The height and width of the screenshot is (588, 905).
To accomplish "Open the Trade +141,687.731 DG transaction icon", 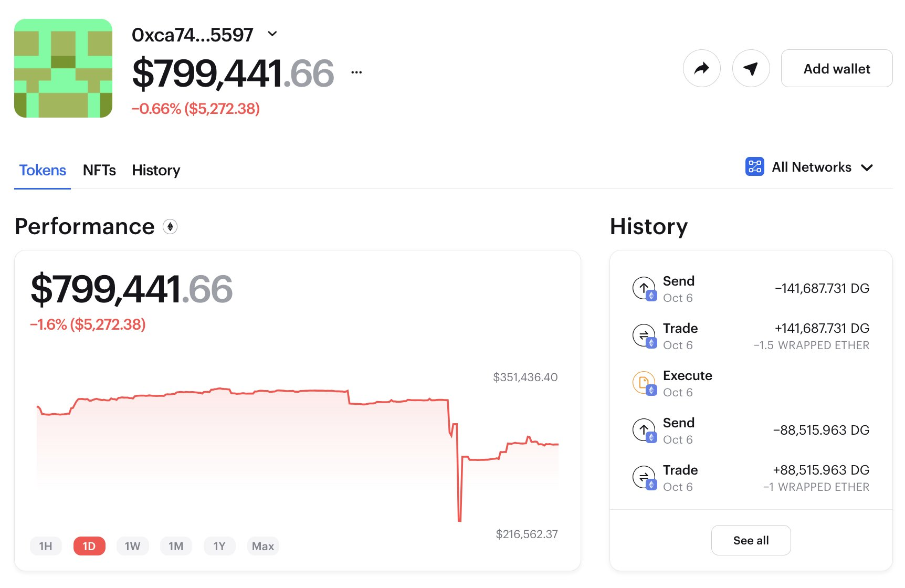I will pyautogui.click(x=644, y=335).
